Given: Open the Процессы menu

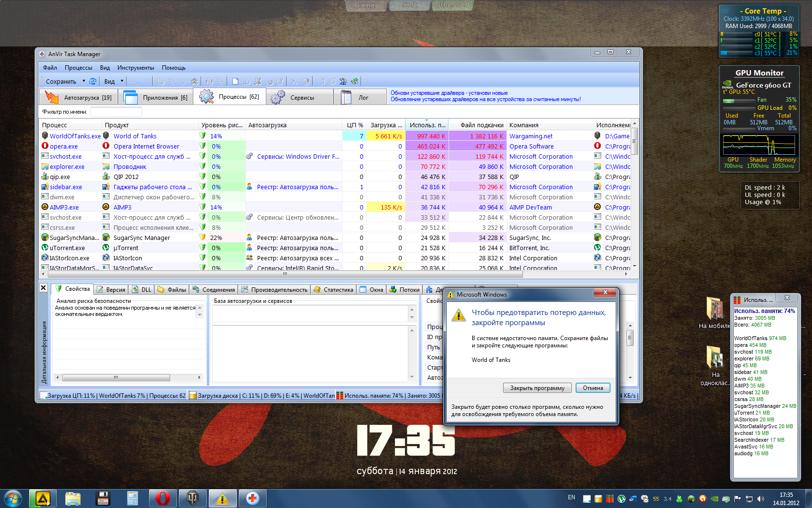Looking at the screenshot, I should 78,68.
